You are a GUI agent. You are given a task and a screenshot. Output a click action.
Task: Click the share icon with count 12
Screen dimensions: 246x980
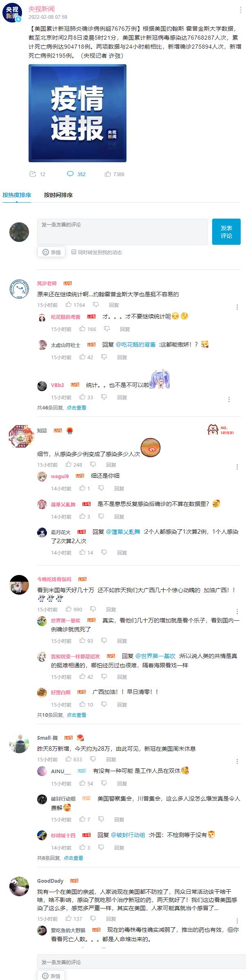click(33, 174)
